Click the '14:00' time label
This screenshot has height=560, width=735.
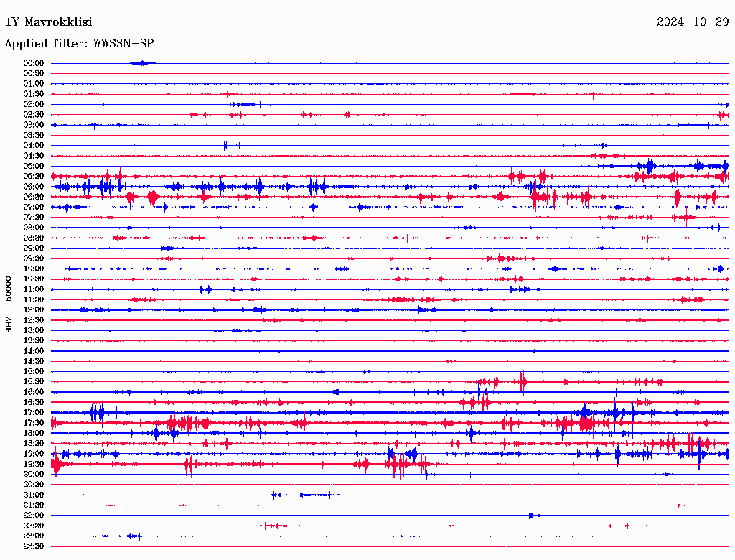click(x=33, y=351)
